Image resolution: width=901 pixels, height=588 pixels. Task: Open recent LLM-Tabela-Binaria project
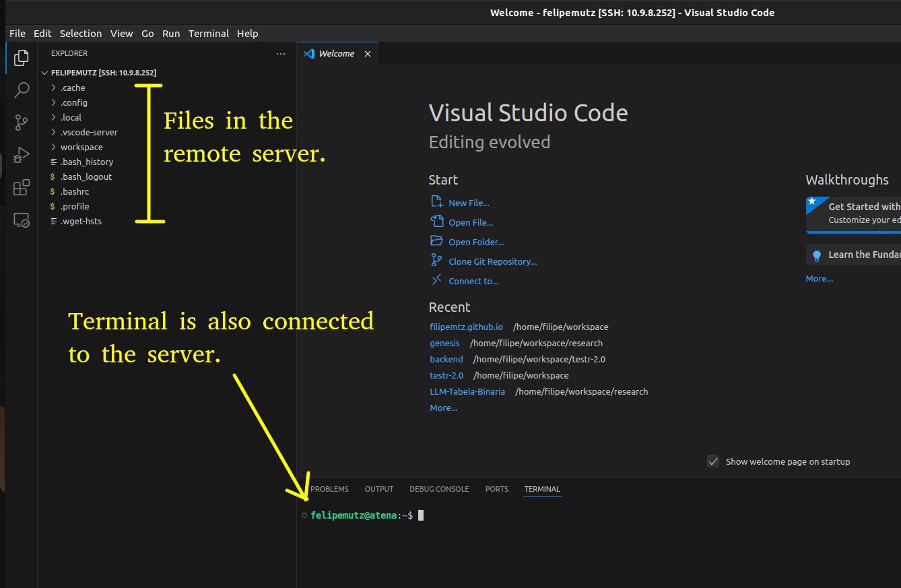467,391
